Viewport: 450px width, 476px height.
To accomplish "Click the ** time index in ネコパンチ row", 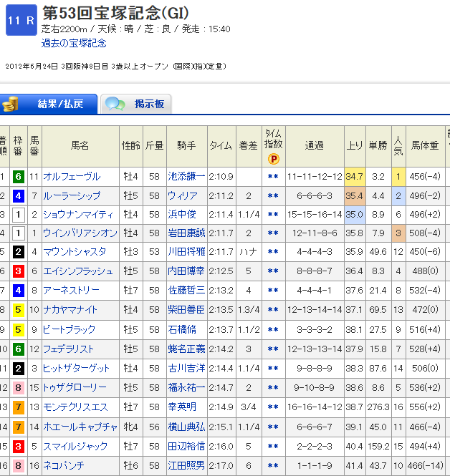I will pyautogui.click(x=273, y=466).
